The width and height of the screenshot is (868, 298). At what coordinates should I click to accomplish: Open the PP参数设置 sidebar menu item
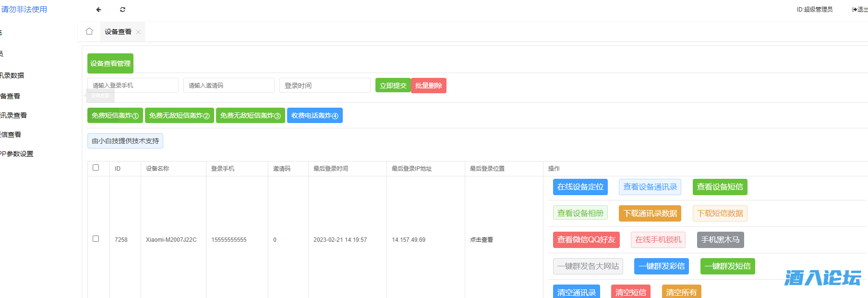17,154
